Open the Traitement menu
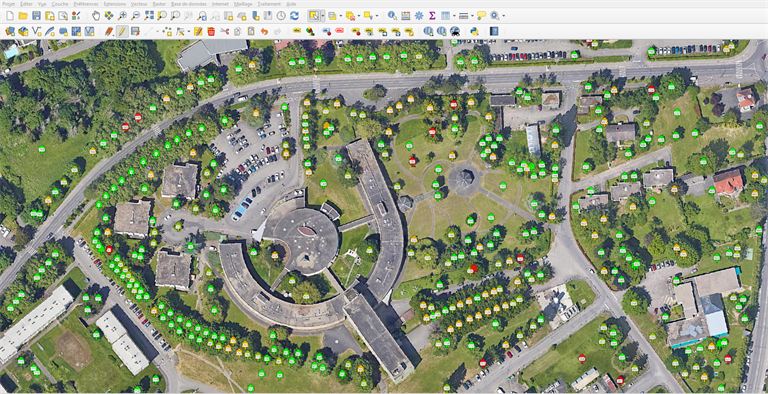 (270, 3)
